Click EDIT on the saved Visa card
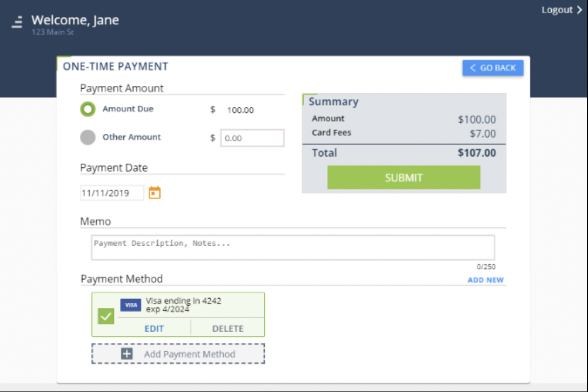Viewport: 588px width, 392px height. [x=155, y=328]
